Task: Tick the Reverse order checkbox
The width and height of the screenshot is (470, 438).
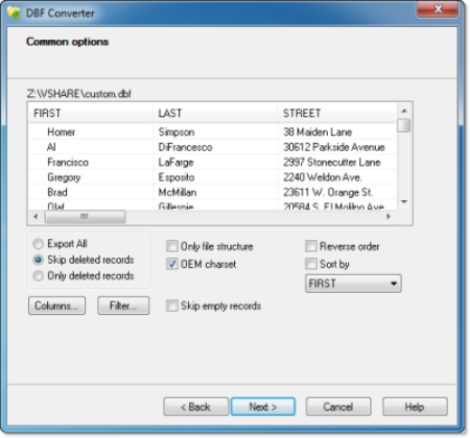Action: coord(311,246)
